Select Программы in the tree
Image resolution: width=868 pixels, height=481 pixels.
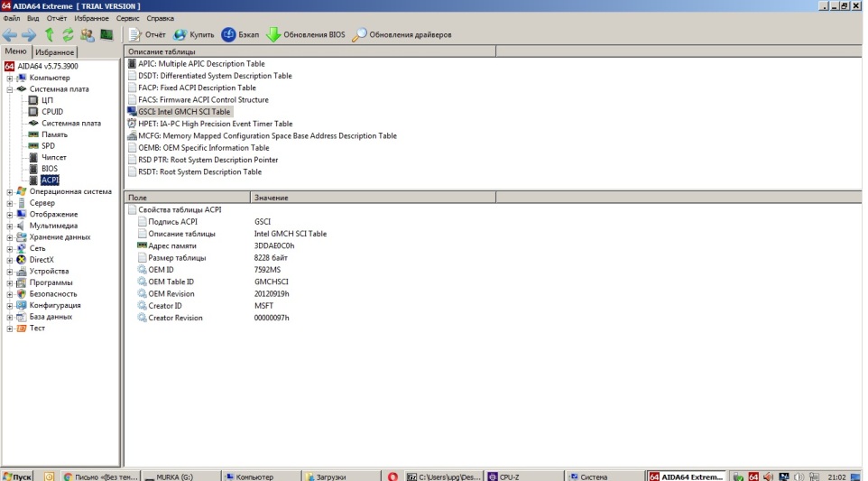(51, 282)
